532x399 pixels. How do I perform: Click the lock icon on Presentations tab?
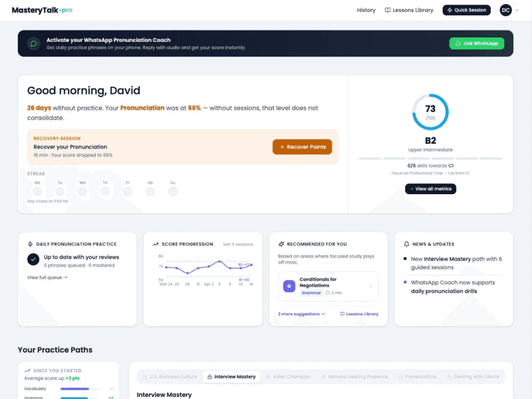(401, 376)
